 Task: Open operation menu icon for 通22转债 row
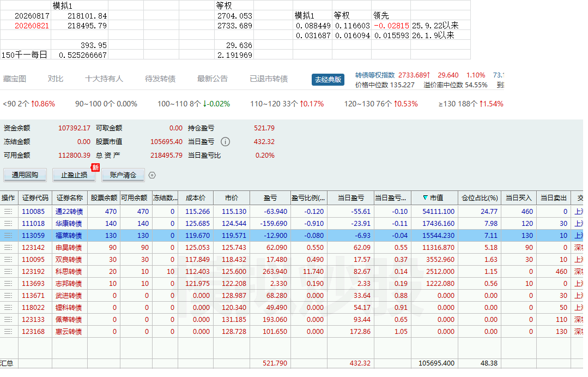[x=8, y=211]
